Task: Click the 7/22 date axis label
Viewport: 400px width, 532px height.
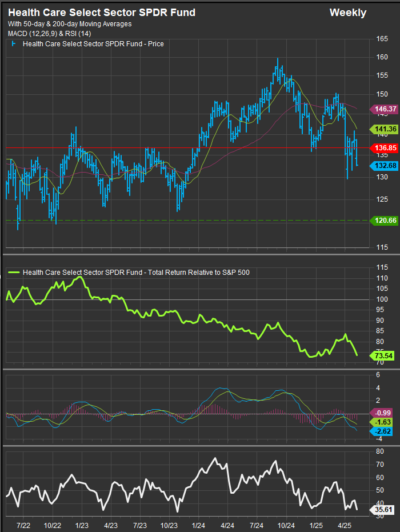Action: coord(23,526)
